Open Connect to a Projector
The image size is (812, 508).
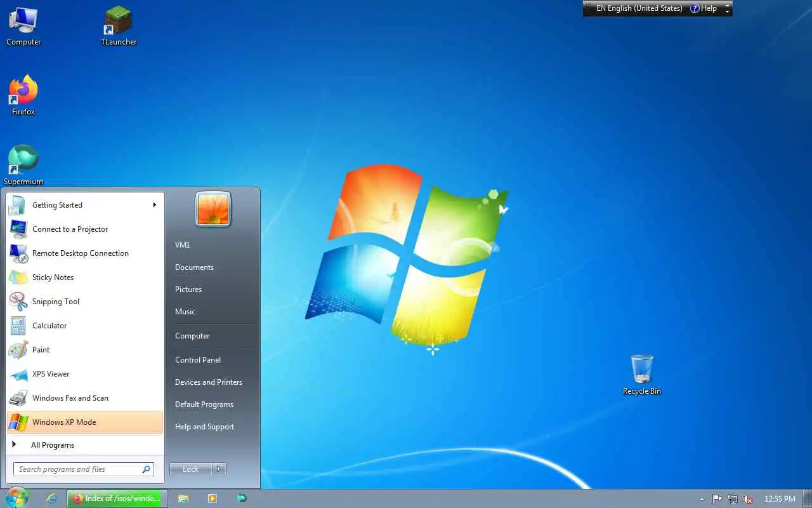[x=85, y=229]
